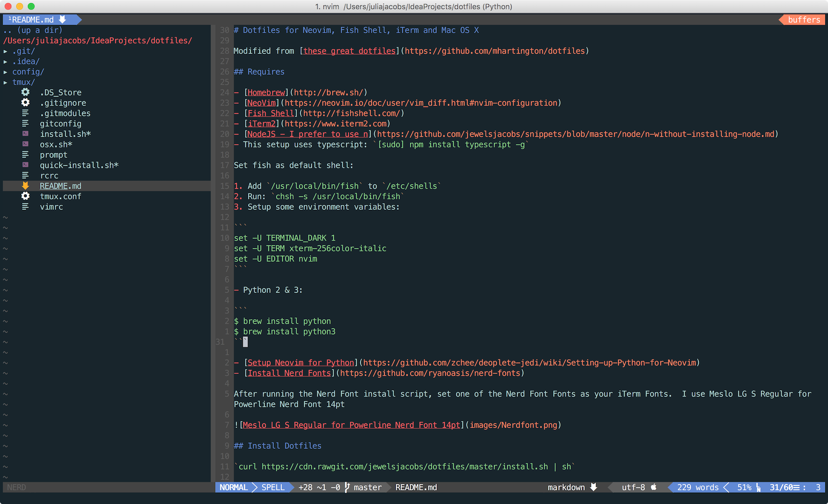Click the NERD label in tree status line

click(x=16, y=487)
